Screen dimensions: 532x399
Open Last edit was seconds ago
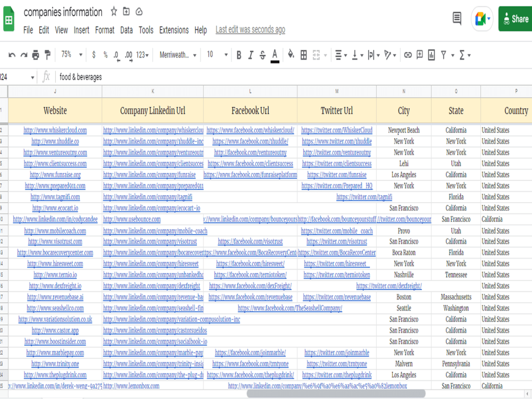251,30
